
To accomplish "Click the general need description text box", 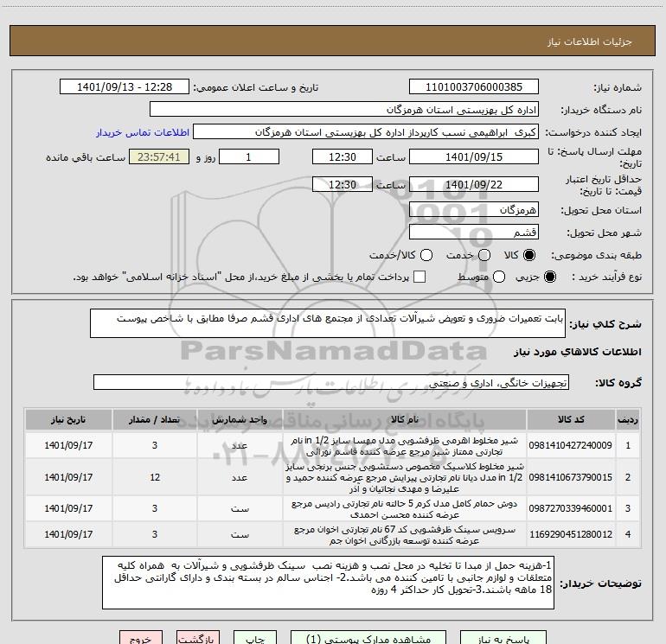I will coord(328,323).
